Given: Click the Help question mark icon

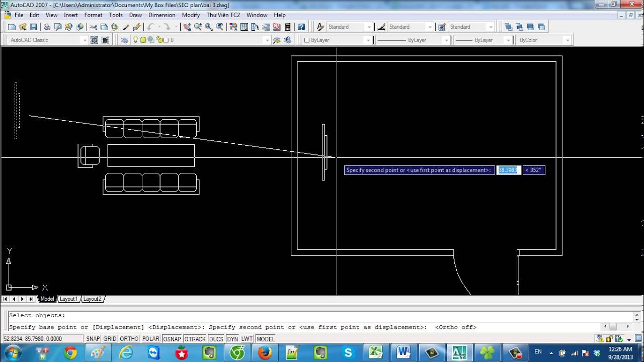Looking at the screenshot, I should tap(301, 27).
